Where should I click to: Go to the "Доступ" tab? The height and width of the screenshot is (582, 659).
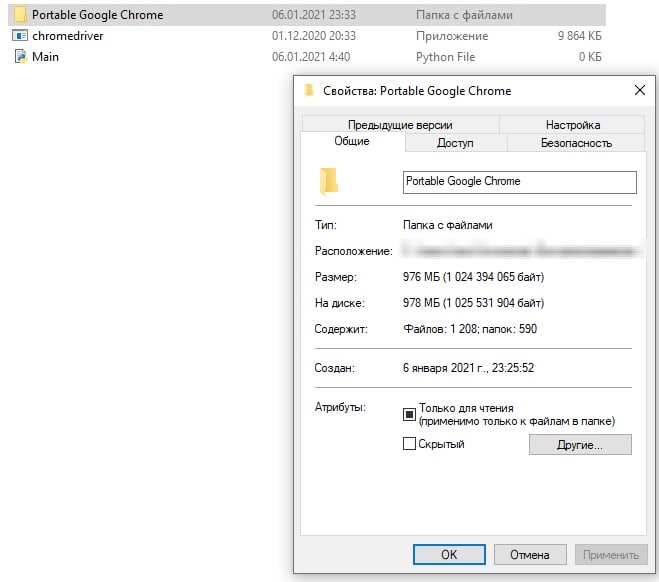[x=455, y=143]
